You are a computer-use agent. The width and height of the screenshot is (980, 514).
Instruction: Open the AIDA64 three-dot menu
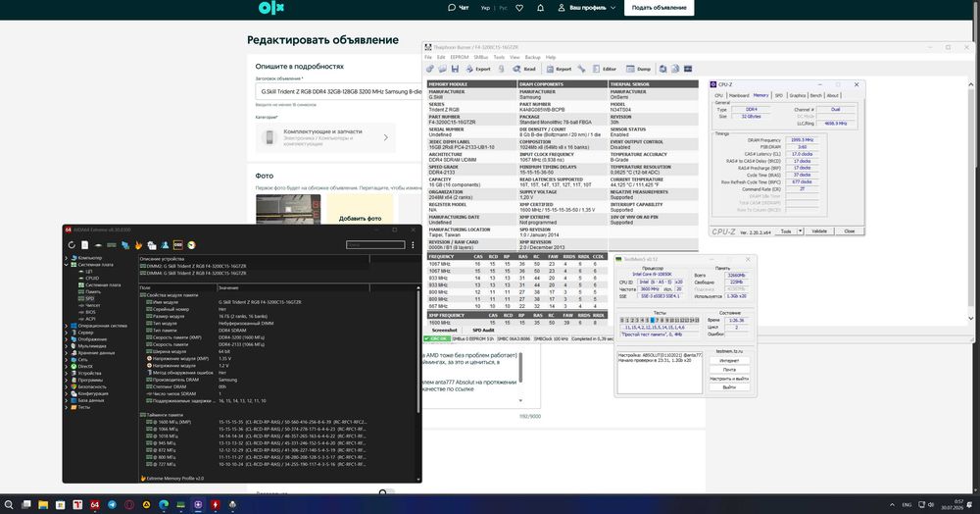(x=413, y=245)
